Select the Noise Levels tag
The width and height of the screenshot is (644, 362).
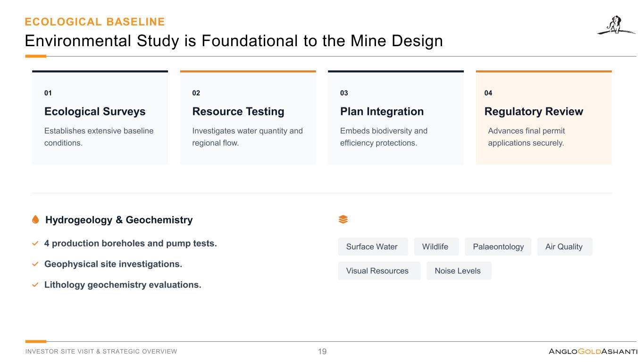pos(459,271)
